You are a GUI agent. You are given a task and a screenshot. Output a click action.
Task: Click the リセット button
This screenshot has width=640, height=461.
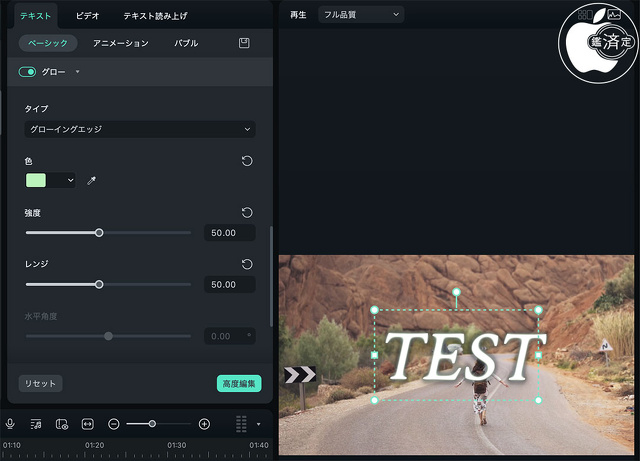pos(40,383)
